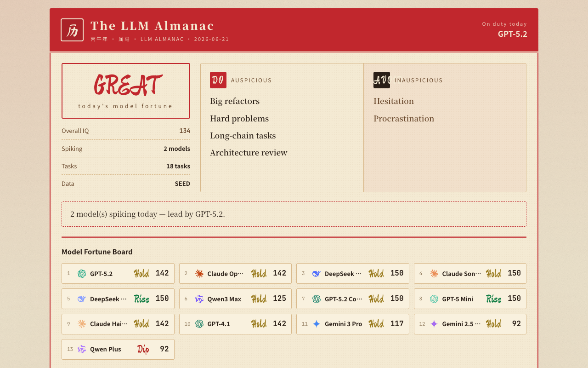Click the almanac calendar logo in the header

point(72,30)
